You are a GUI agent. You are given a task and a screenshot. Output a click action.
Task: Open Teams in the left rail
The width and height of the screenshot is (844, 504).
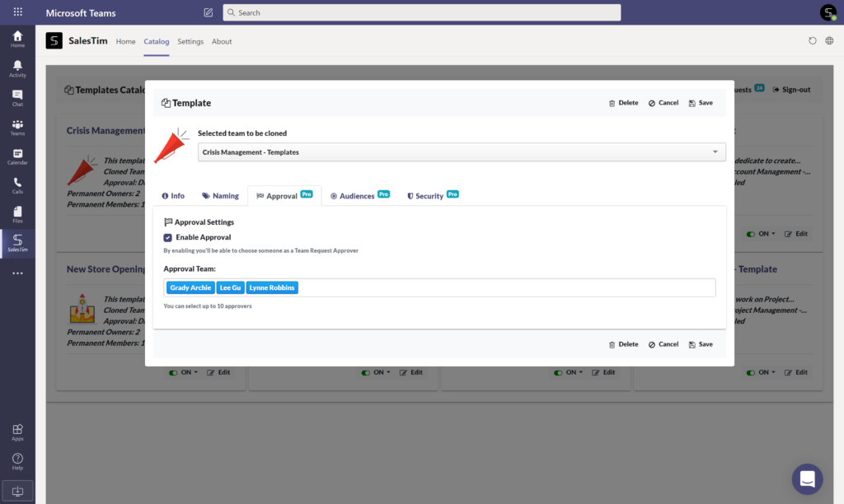[x=18, y=128]
